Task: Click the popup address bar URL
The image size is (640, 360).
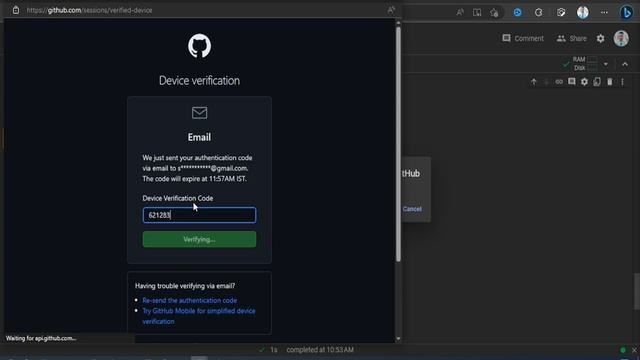Action: pos(89,10)
